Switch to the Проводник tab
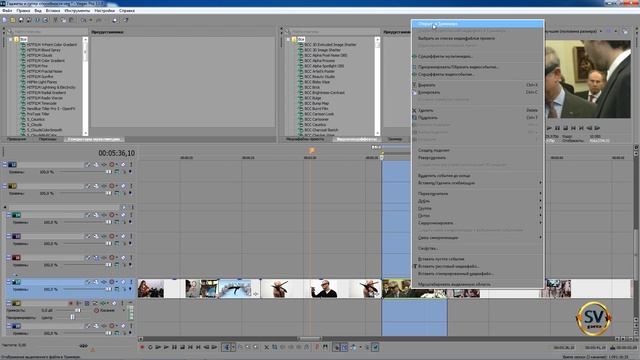Viewport: 640px width, 360px height. coord(17,139)
